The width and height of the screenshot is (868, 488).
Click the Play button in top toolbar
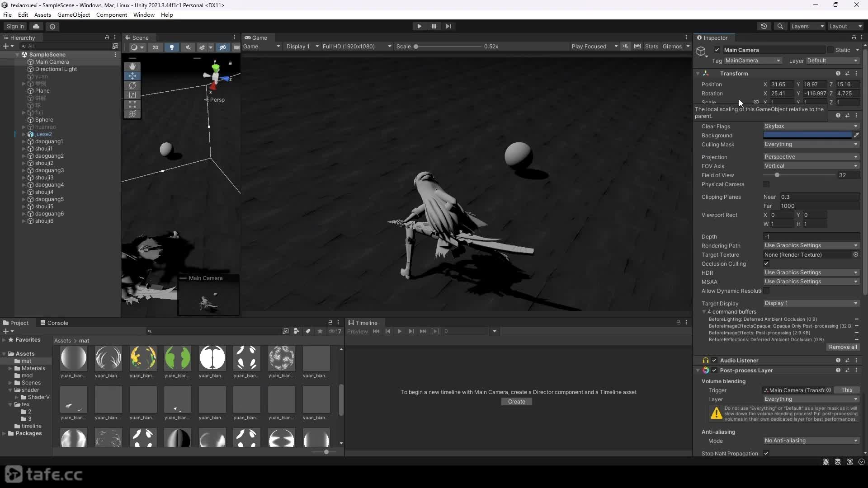click(x=419, y=26)
